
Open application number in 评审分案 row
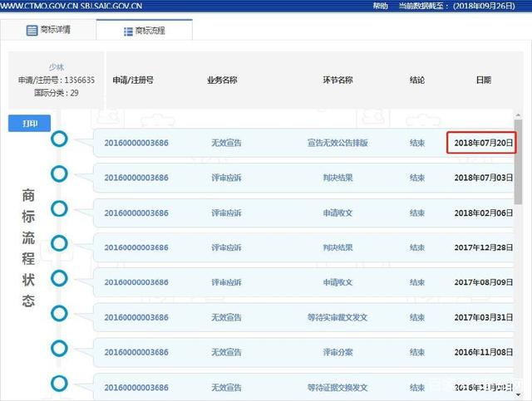(135, 352)
